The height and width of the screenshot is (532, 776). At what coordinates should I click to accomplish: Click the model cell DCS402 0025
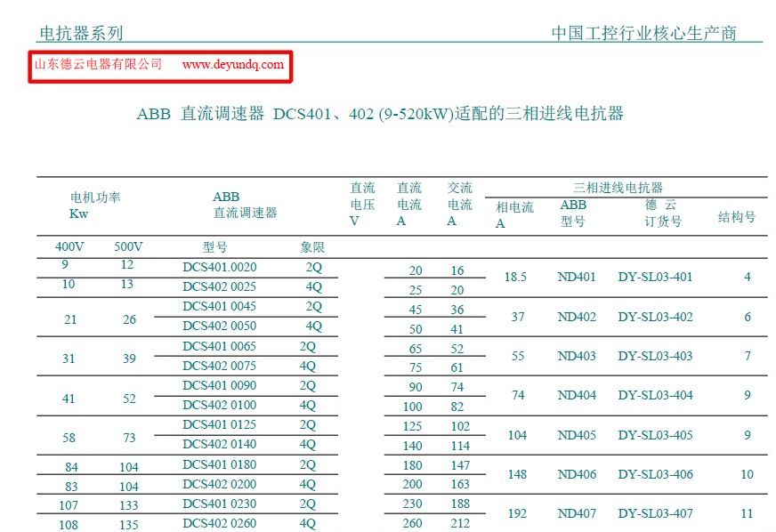(x=220, y=287)
